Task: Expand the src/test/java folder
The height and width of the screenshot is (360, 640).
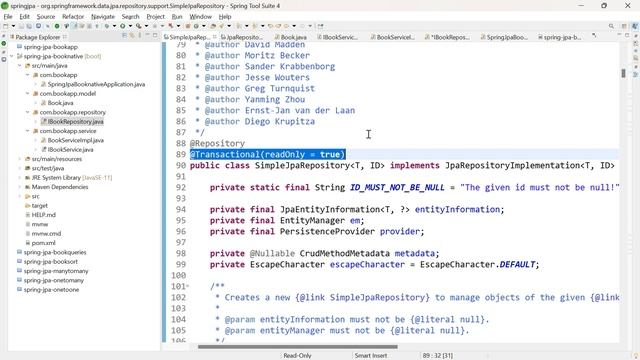Action: [x=20, y=168]
